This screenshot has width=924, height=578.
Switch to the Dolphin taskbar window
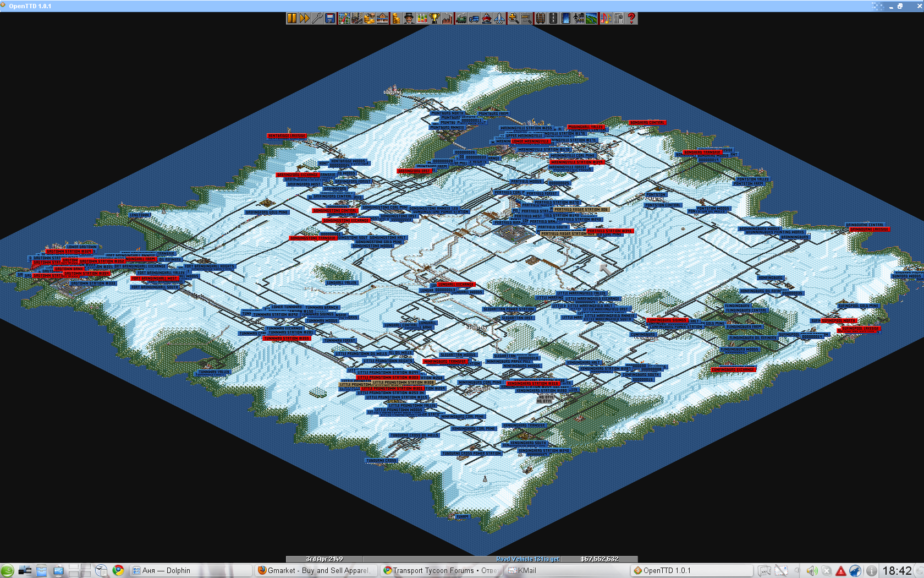pos(191,570)
